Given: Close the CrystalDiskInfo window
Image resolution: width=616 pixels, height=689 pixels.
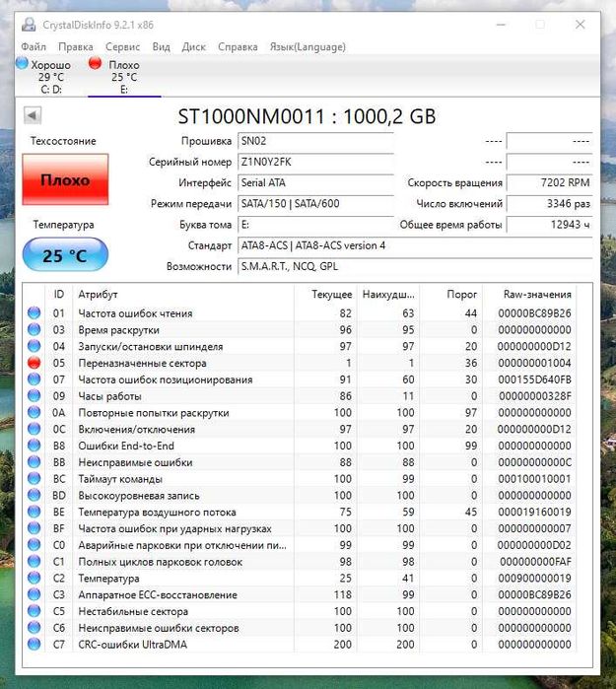Looking at the screenshot, I should point(580,25).
